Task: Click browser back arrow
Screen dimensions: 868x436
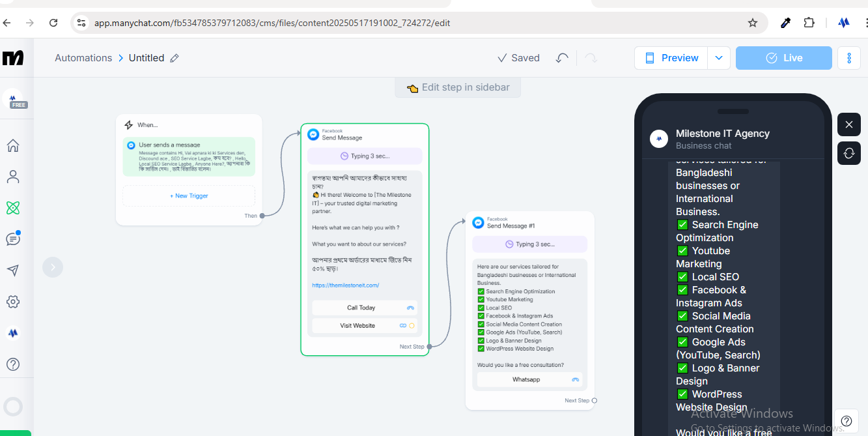Action: [x=7, y=23]
